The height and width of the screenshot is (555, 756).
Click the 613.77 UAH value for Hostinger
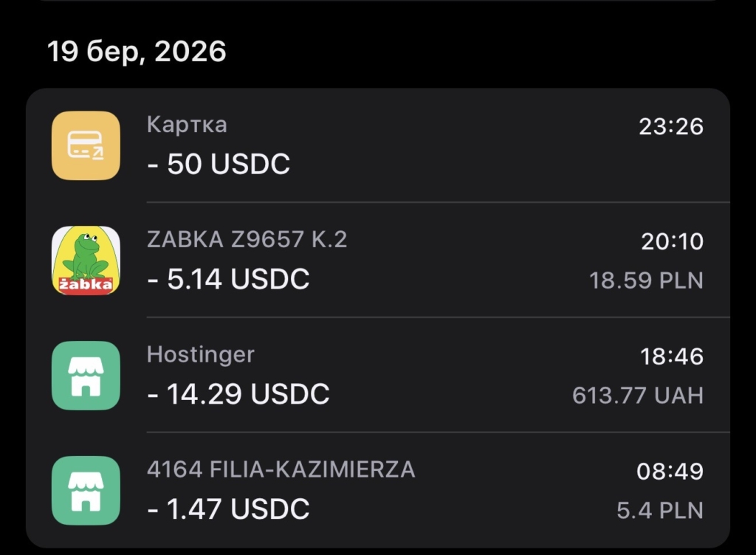click(x=638, y=396)
